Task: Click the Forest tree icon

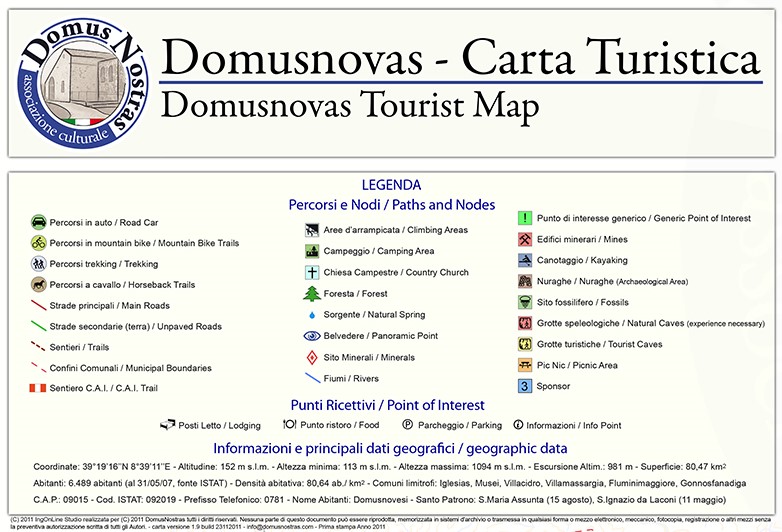Action: [x=312, y=294]
